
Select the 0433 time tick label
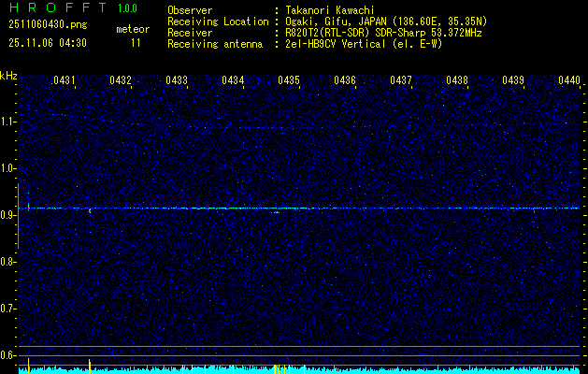point(177,81)
